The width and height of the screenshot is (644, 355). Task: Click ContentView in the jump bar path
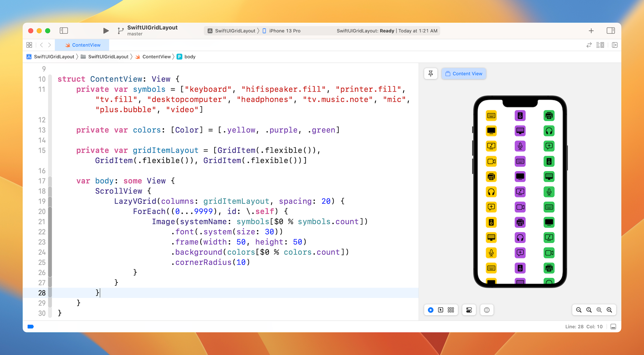point(156,57)
